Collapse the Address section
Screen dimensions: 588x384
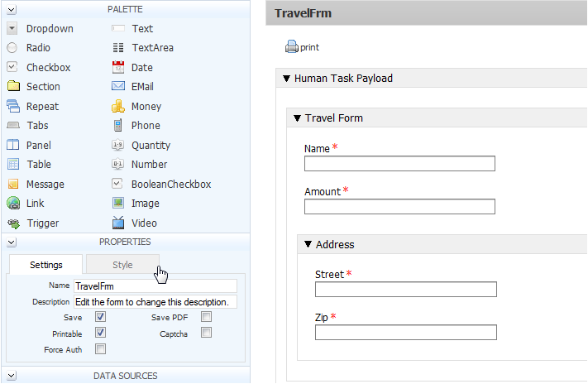308,244
